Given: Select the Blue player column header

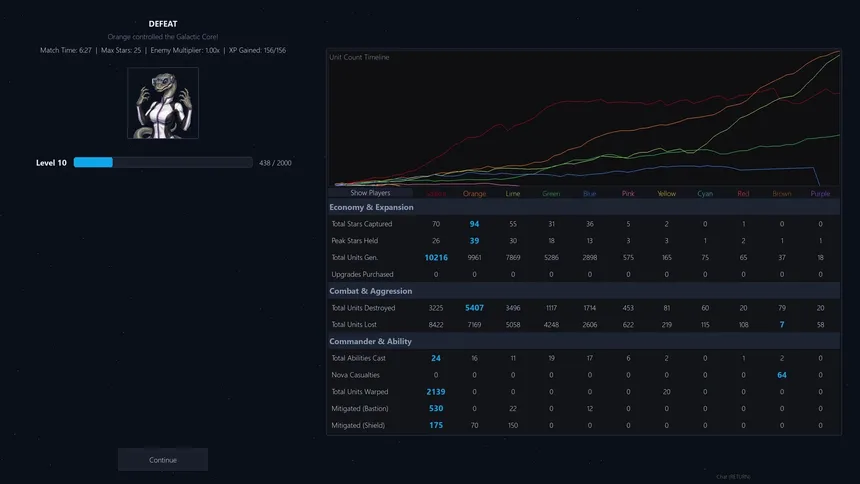Looking at the screenshot, I should tap(590, 194).
